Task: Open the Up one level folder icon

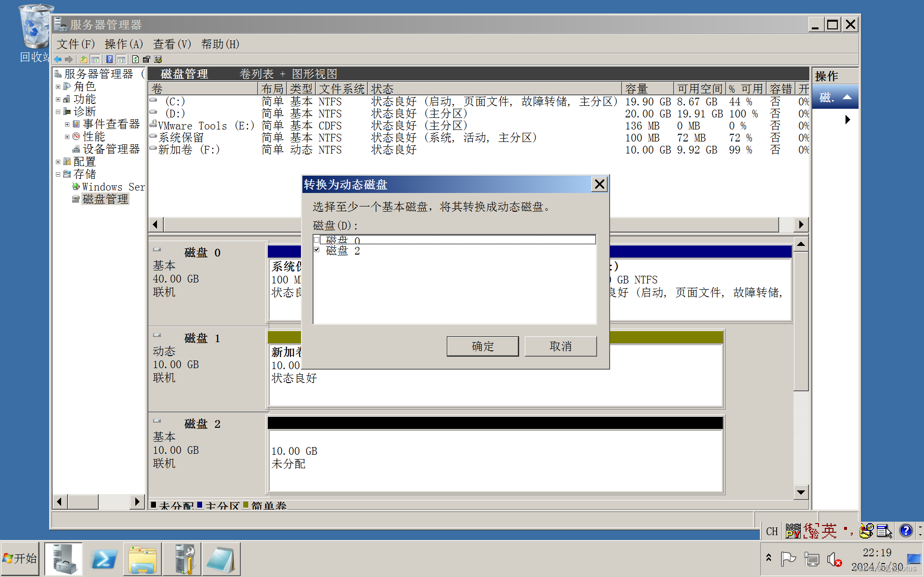Action: tap(83, 59)
